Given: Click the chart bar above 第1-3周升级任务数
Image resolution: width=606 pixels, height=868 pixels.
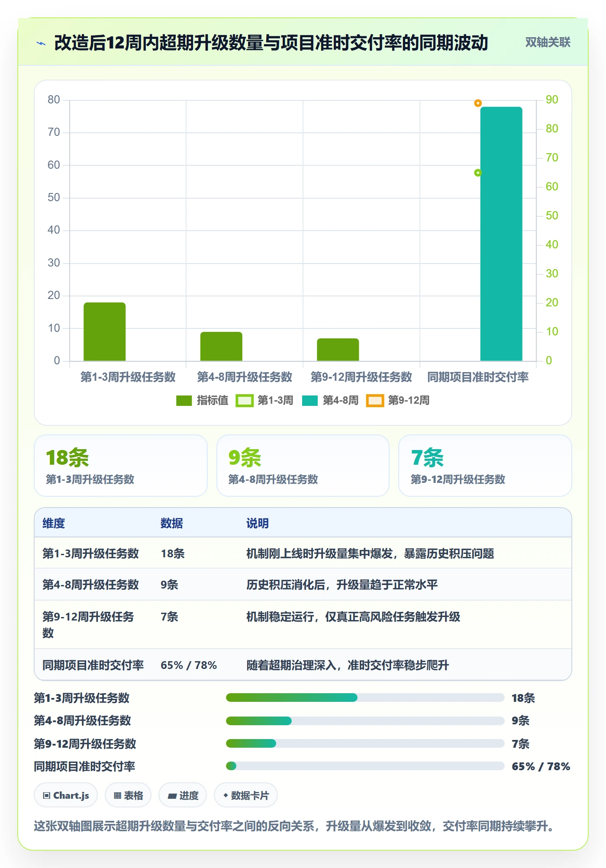Looking at the screenshot, I should (105, 331).
